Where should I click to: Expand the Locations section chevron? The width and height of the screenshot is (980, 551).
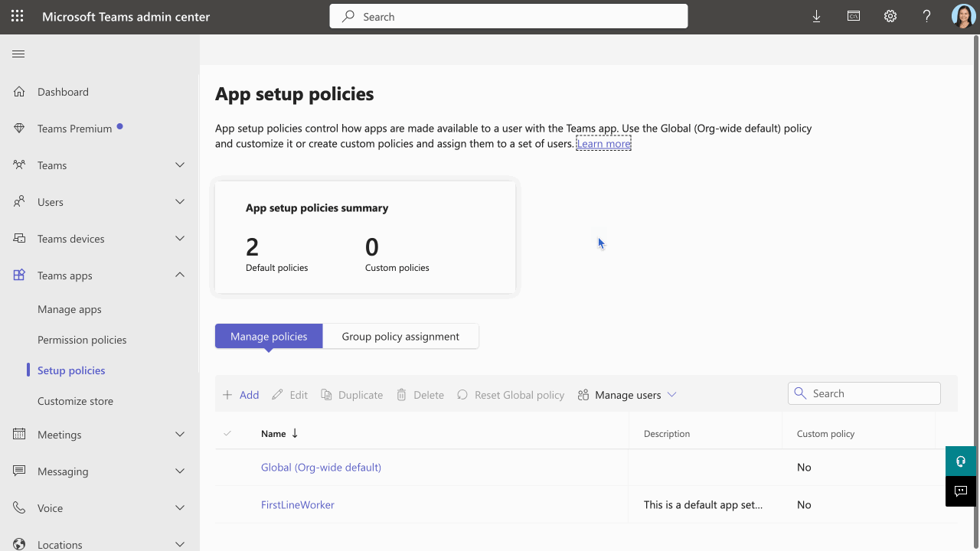point(180,545)
